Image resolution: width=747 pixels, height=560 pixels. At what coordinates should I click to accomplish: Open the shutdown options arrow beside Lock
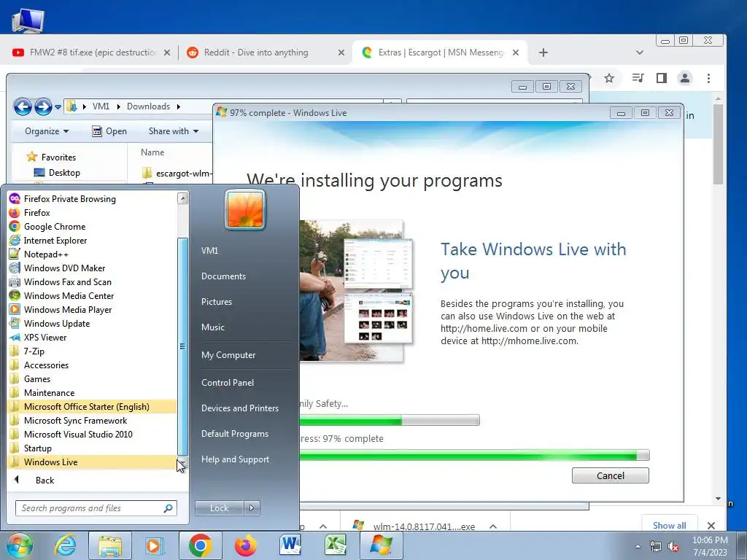(252, 508)
